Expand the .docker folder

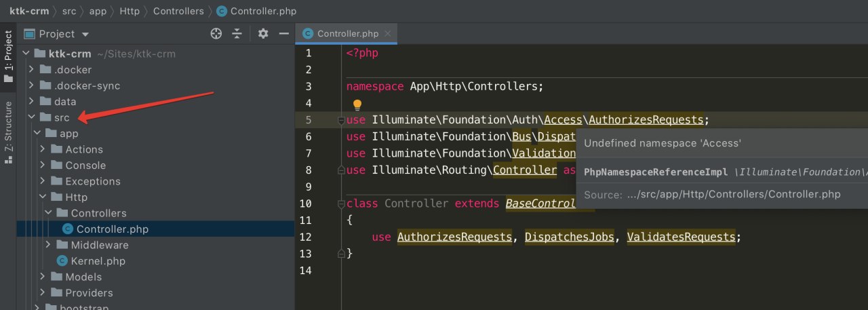31,70
